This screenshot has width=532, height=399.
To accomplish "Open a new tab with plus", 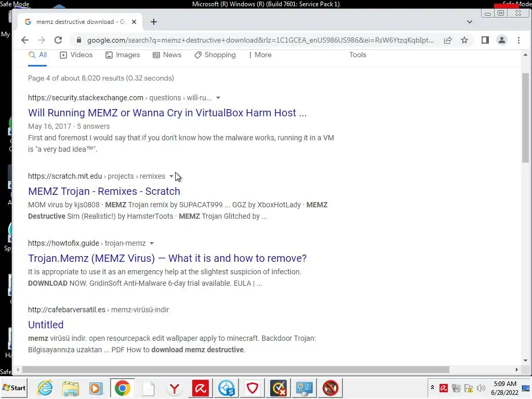I will pos(154,22).
